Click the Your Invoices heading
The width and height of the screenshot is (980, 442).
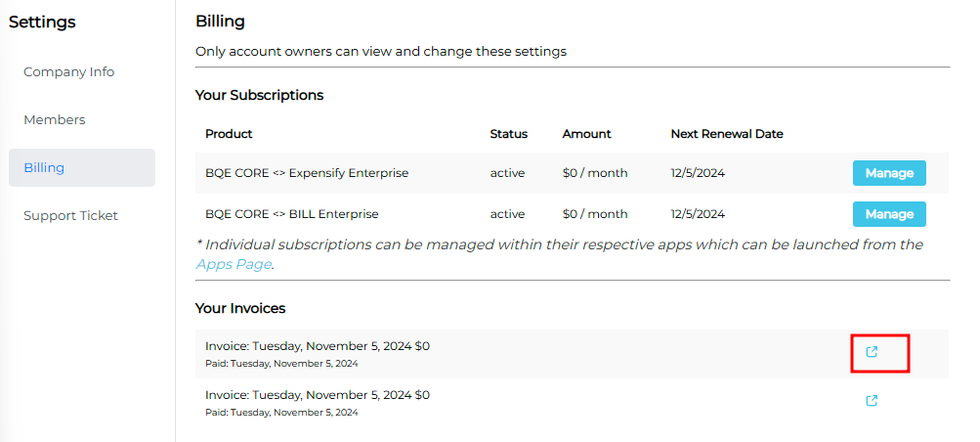(240, 308)
